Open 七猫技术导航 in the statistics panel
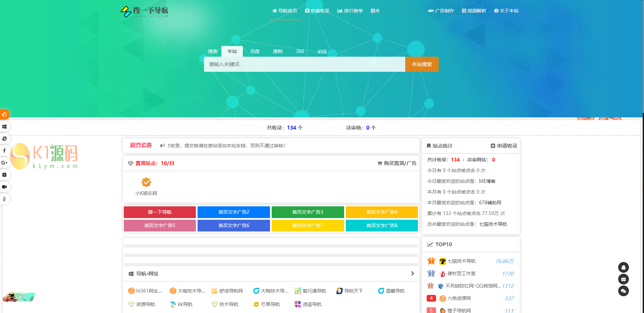This screenshot has width=644, height=313. (493, 224)
